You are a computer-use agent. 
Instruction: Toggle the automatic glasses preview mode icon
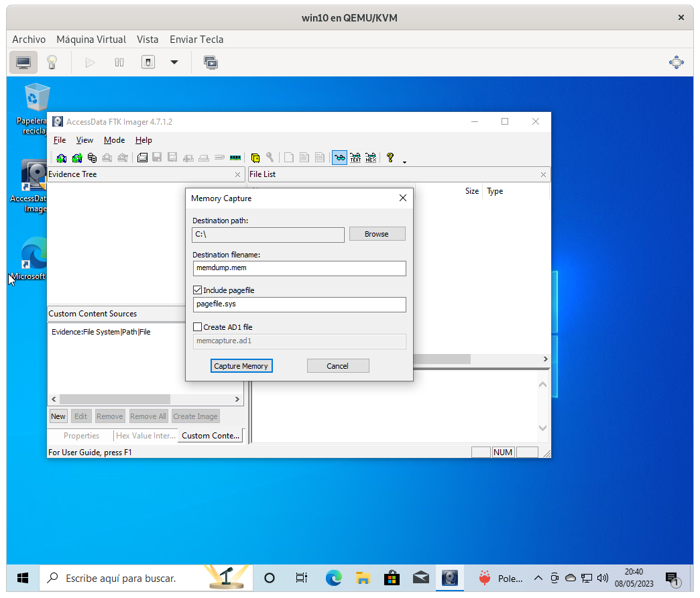[340, 158]
